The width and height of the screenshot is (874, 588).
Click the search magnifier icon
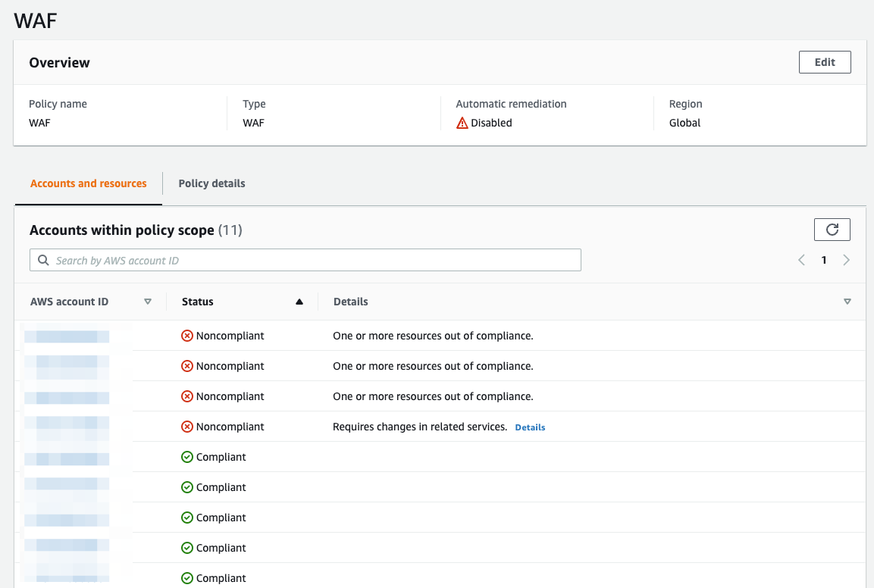click(x=43, y=260)
